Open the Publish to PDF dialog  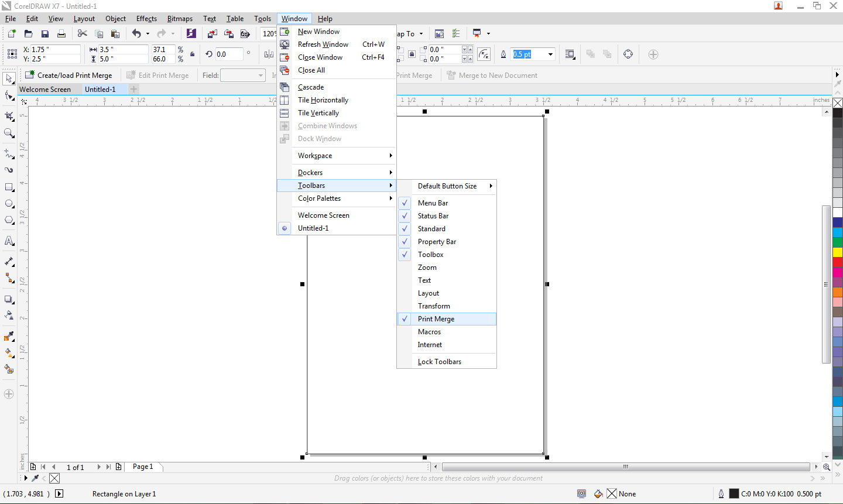tap(246, 33)
